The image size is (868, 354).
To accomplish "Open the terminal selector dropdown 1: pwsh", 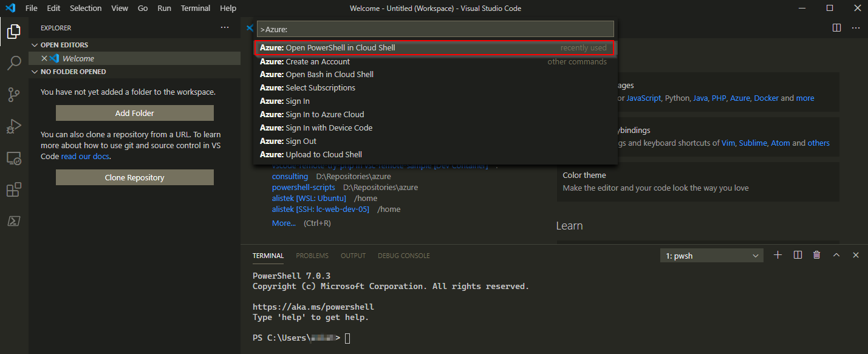I will pyautogui.click(x=711, y=256).
